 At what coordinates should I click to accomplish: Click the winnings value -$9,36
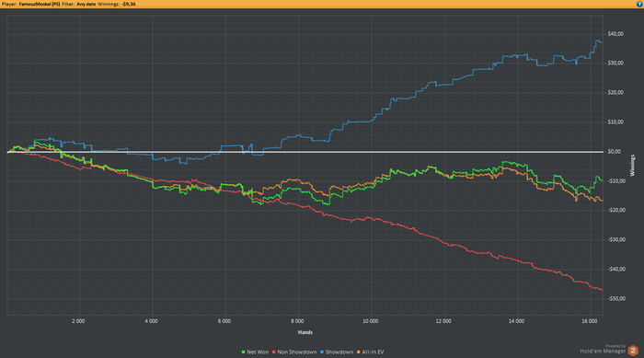pyautogui.click(x=129, y=4)
